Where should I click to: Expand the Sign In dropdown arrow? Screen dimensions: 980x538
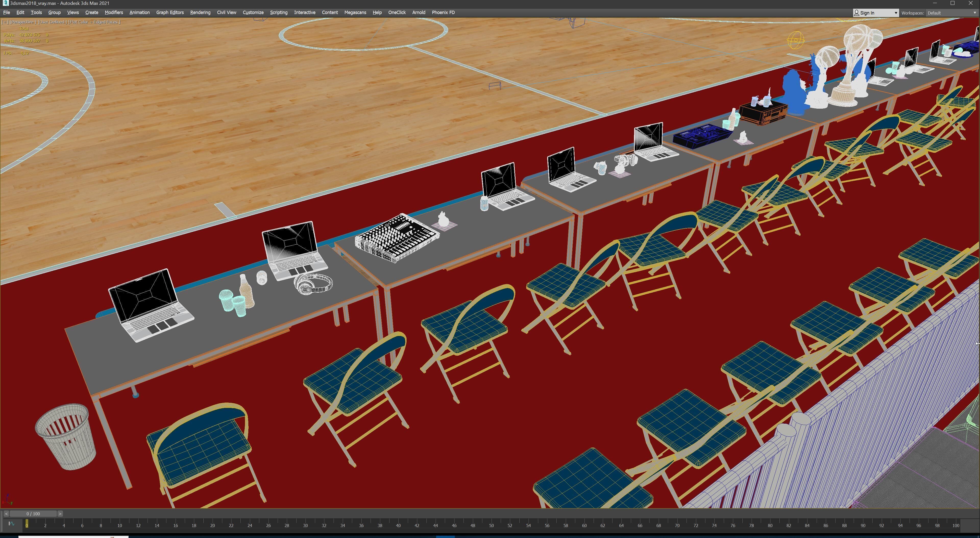(x=896, y=13)
